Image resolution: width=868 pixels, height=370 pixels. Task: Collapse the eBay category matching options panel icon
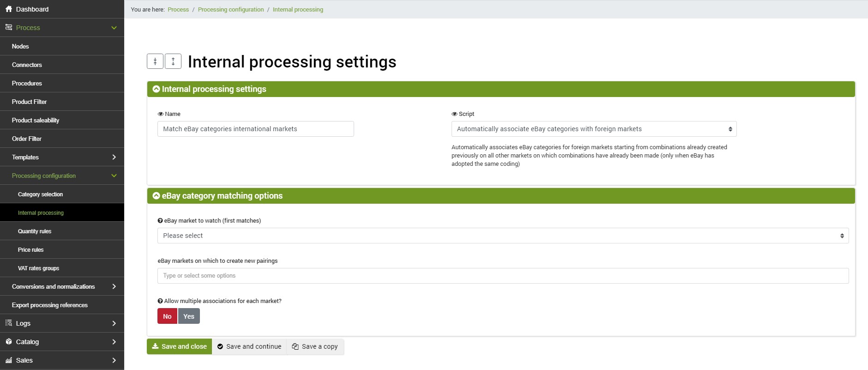tap(157, 196)
